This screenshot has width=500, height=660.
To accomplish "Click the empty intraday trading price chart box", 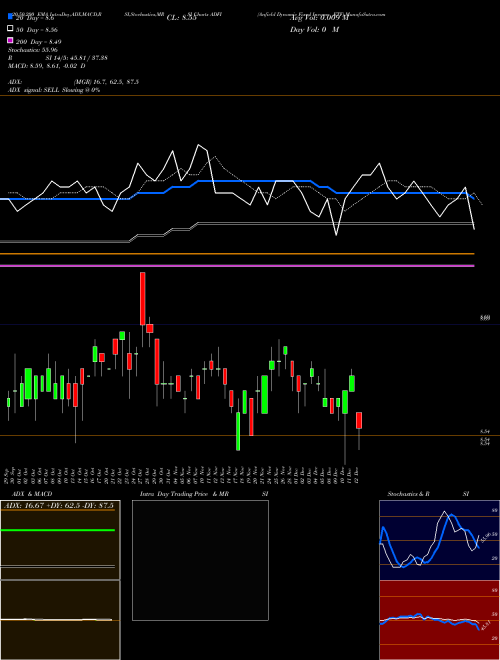I will coord(200,560).
